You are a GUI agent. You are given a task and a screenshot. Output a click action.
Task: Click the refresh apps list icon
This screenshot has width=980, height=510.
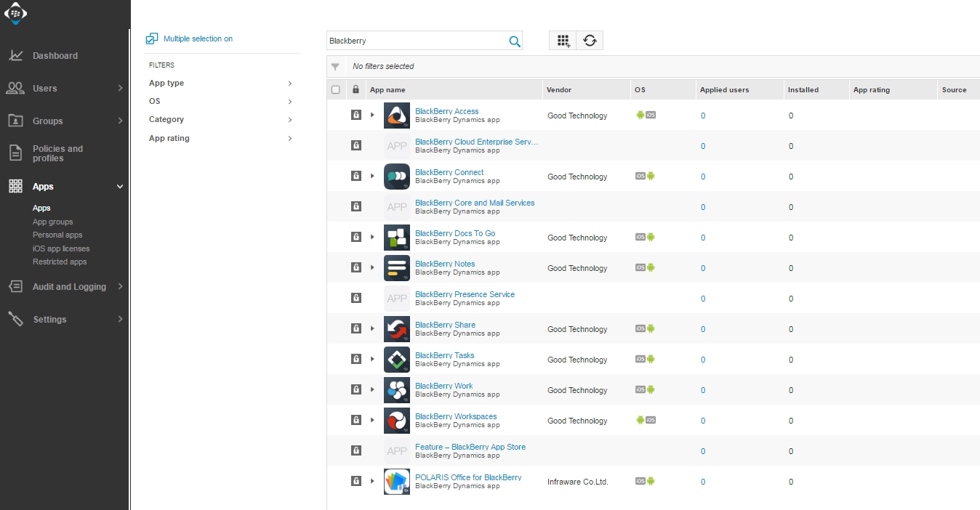tap(590, 41)
